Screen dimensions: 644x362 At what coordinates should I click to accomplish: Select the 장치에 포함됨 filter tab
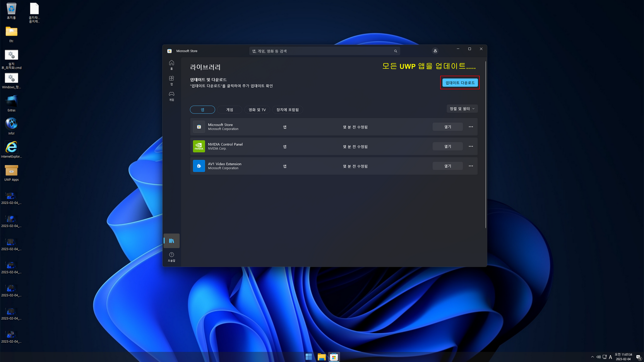(x=287, y=110)
